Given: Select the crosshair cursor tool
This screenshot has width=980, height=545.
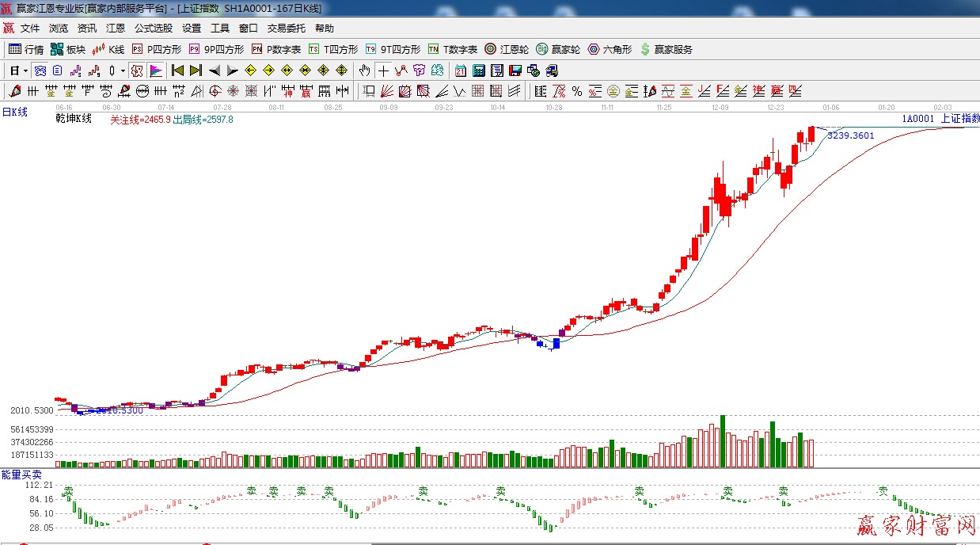Looking at the screenshot, I should 382,71.
